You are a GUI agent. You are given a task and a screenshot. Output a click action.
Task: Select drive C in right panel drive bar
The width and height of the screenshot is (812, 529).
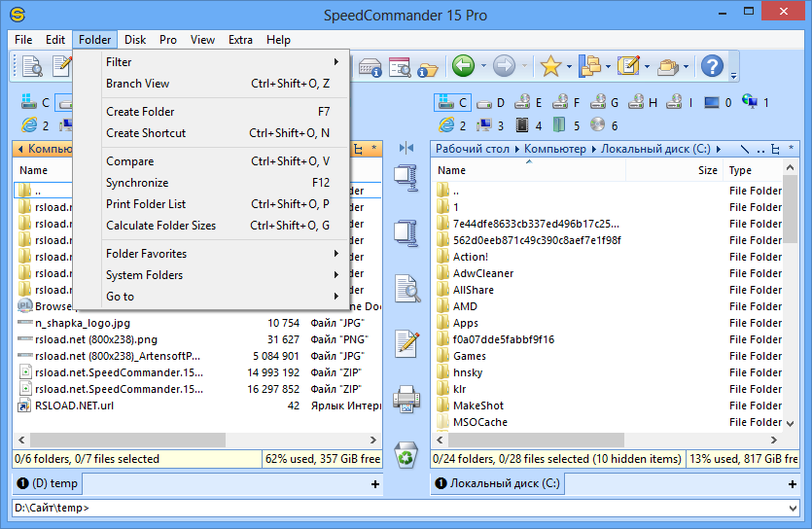click(452, 103)
